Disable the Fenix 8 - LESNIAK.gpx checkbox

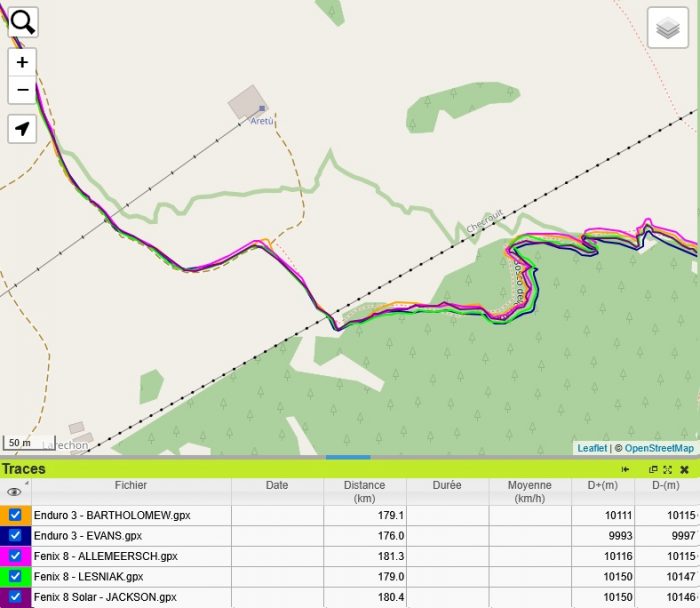point(15,577)
